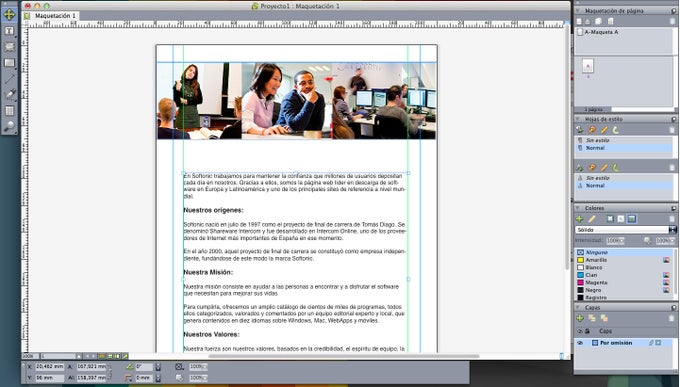Open Hojas de estilo panel options menu
Image resolution: width=680 pixels, height=387 pixels.
[674, 119]
